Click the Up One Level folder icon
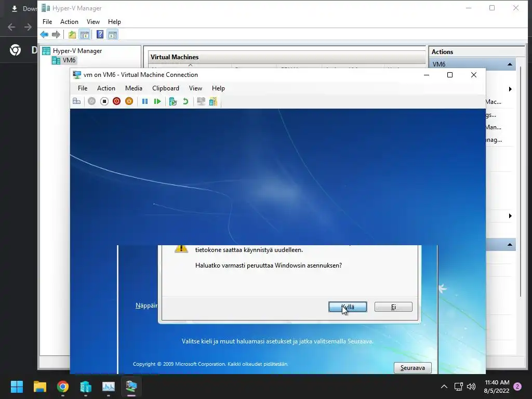532x399 pixels. tap(72, 34)
